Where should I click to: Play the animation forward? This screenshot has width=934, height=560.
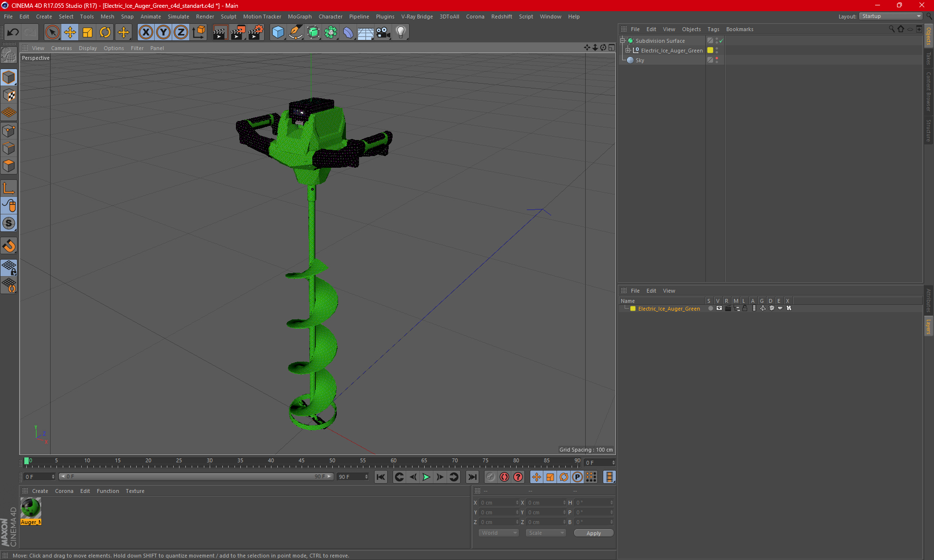point(426,477)
